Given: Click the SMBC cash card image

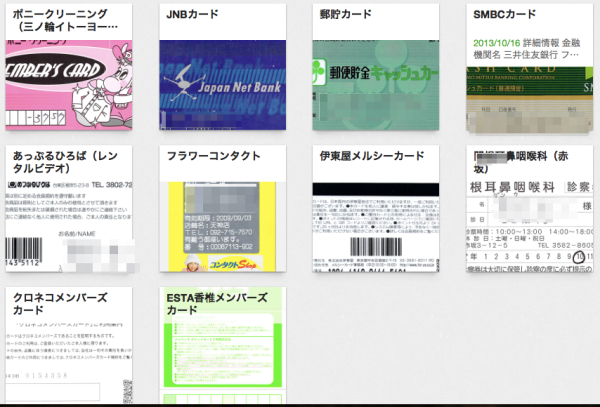Looking at the screenshot, I should (530, 99).
